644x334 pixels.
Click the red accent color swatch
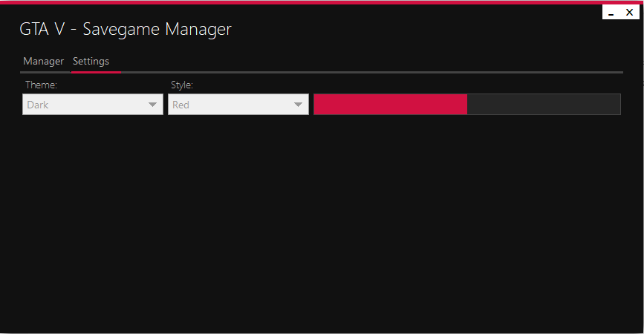(390, 104)
